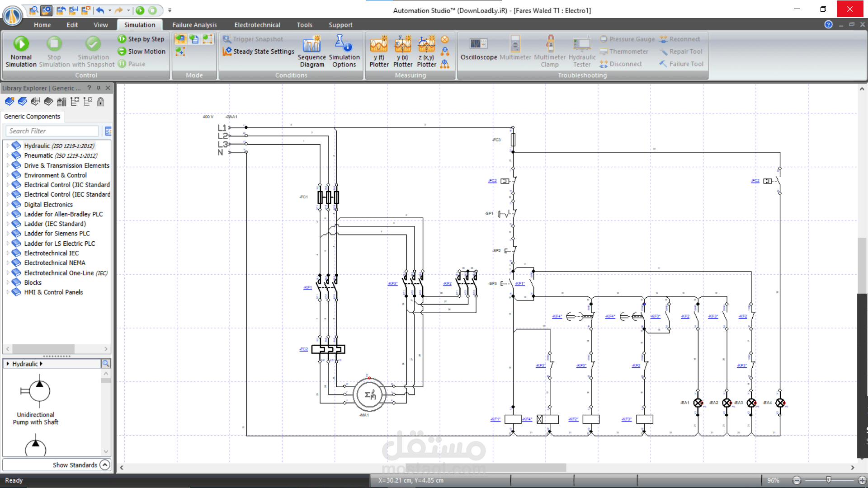Select the Failure Tool
The image size is (868, 488).
[681, 64]
